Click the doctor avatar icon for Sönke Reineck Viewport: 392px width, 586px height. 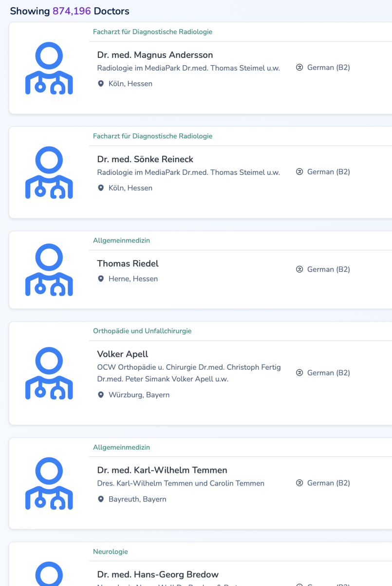49,172
